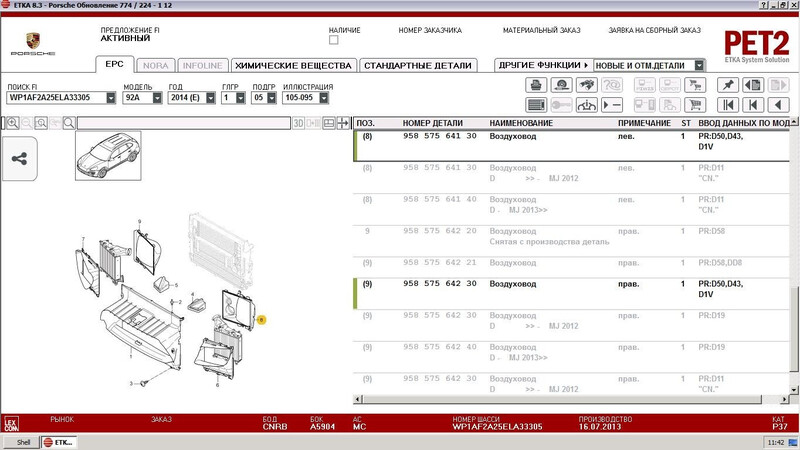Open the parts list table icon
The width and height of the screenshot is (800, 450).
(x=536, y=105)
